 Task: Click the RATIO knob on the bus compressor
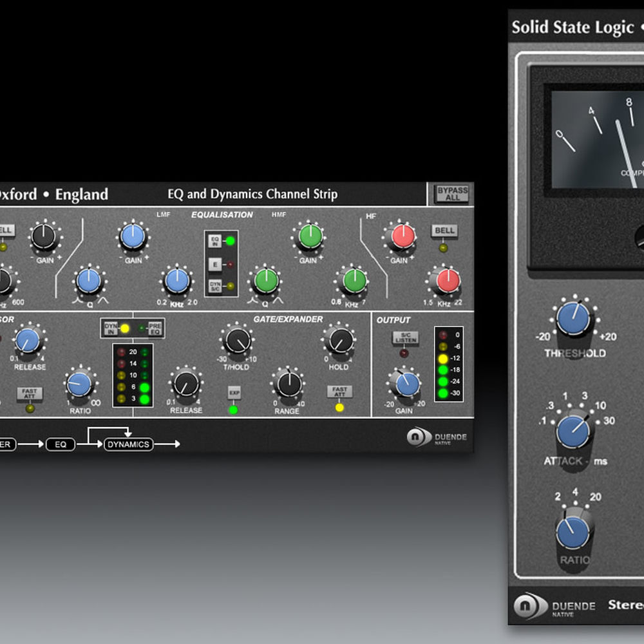coord(573,531)
